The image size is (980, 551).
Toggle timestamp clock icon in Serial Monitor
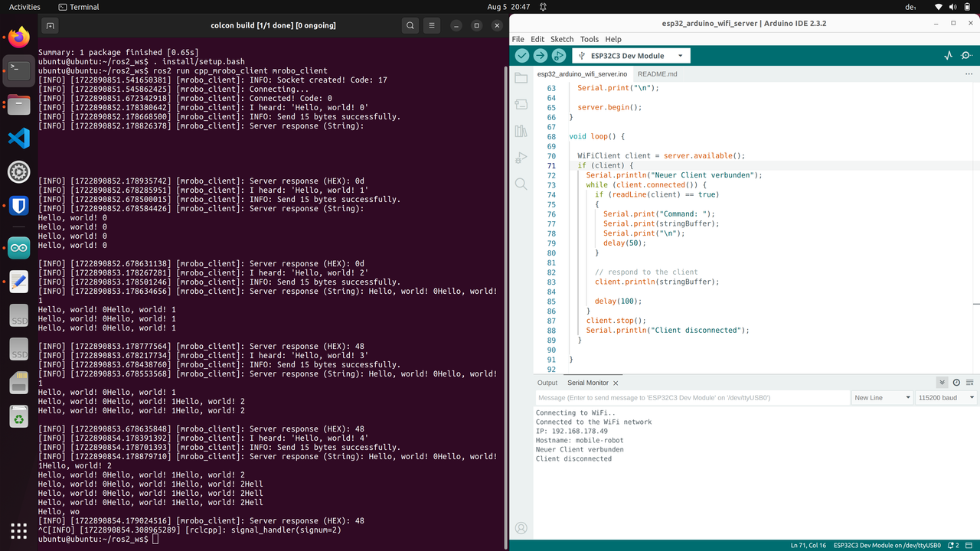tap(956, 383)
